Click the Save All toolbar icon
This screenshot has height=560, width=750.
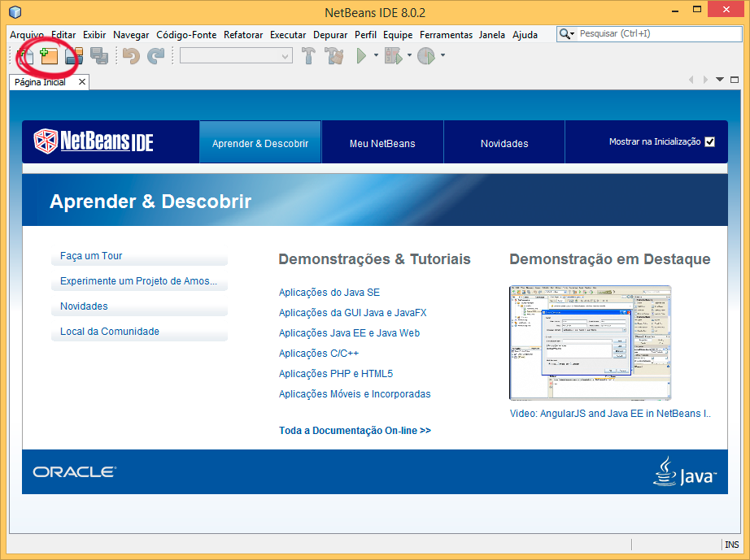99,56
